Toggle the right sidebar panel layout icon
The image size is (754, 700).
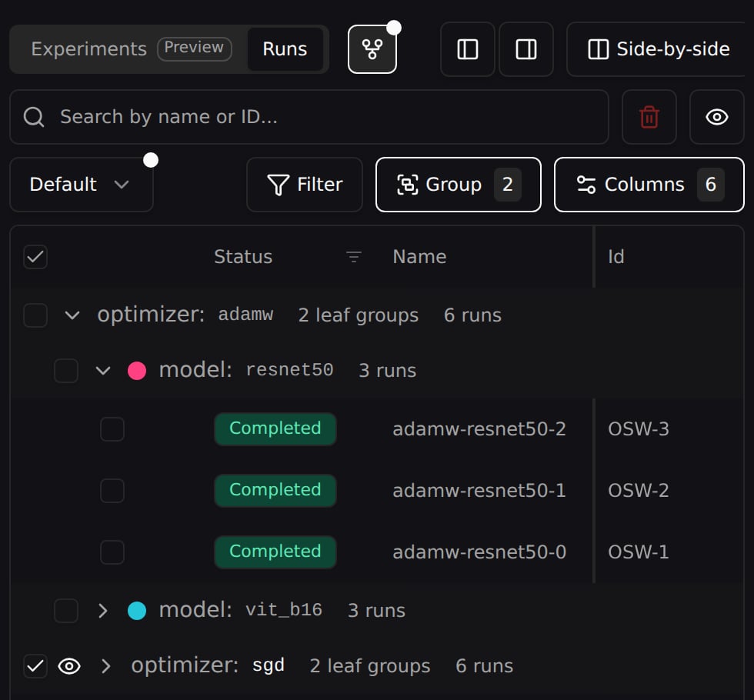(526, 49)
